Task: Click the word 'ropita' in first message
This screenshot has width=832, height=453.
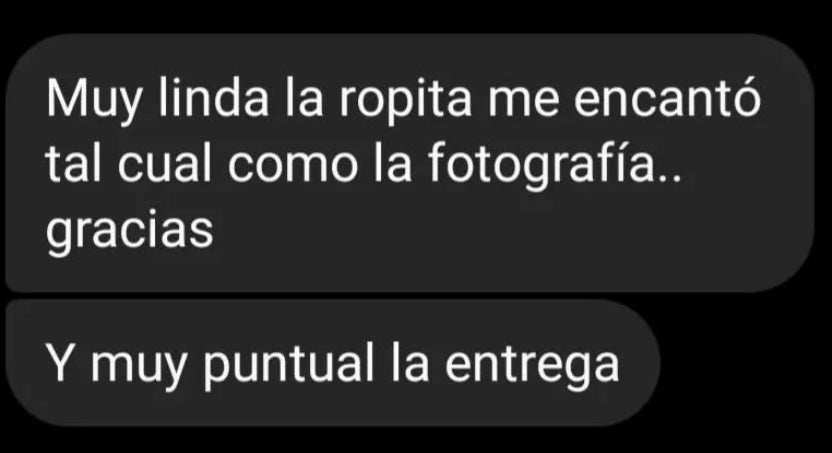Action: (404, 101)
